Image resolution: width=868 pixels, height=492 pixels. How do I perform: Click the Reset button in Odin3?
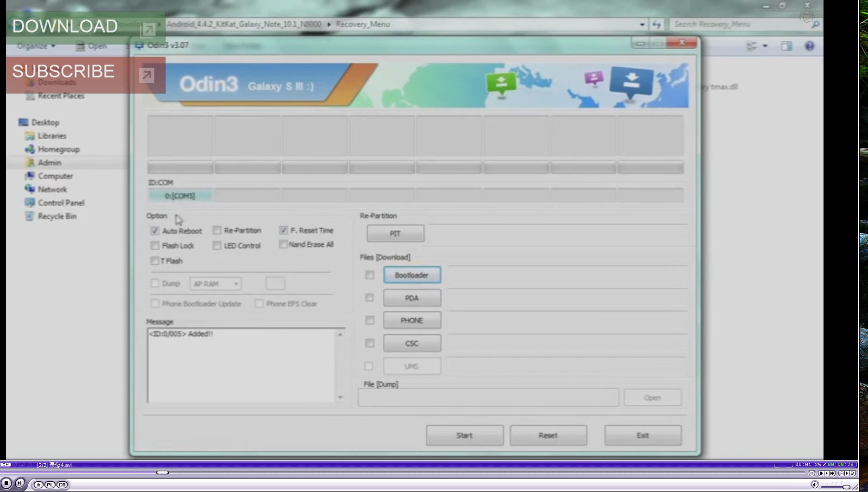548,435
